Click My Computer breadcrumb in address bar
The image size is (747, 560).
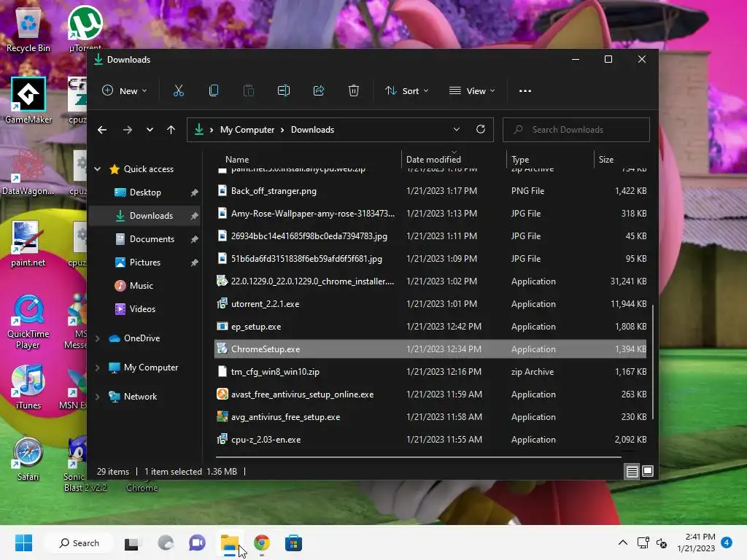point(247,130)
